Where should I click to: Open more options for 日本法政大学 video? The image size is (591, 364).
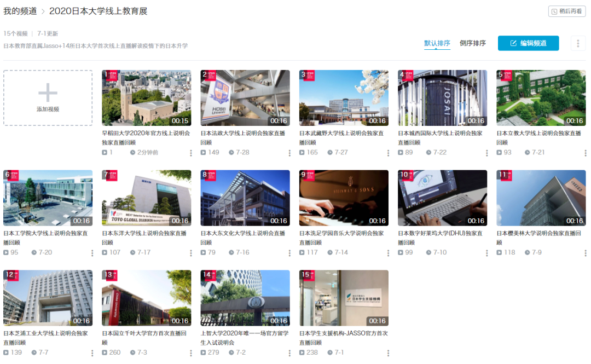pos(289,153)
